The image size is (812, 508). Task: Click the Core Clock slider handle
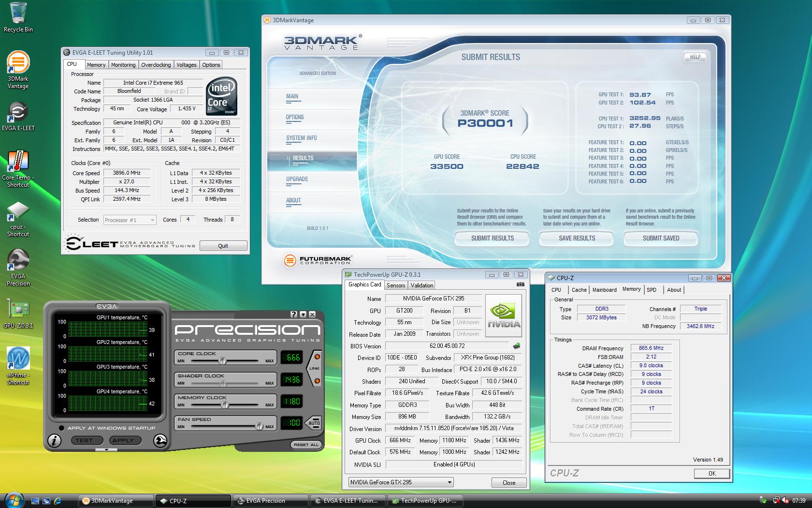click(x=222, y=361)
